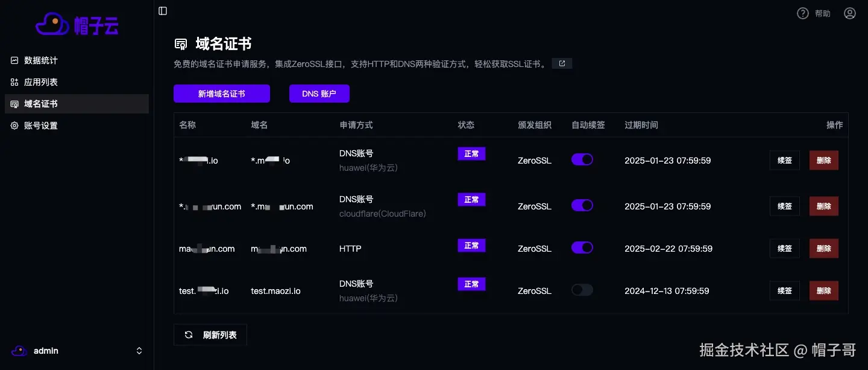The width and height of the screenshot is (868, 370).
Task: Click the 域名证书 certificate icon in sidebar
Action: [x=14, y=103]
